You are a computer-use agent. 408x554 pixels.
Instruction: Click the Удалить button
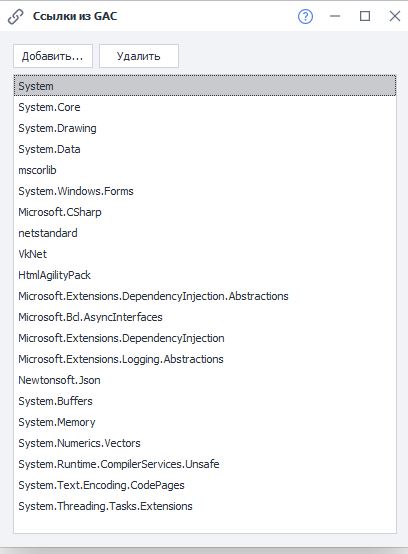pyautogui.click(x=138, y=56)
